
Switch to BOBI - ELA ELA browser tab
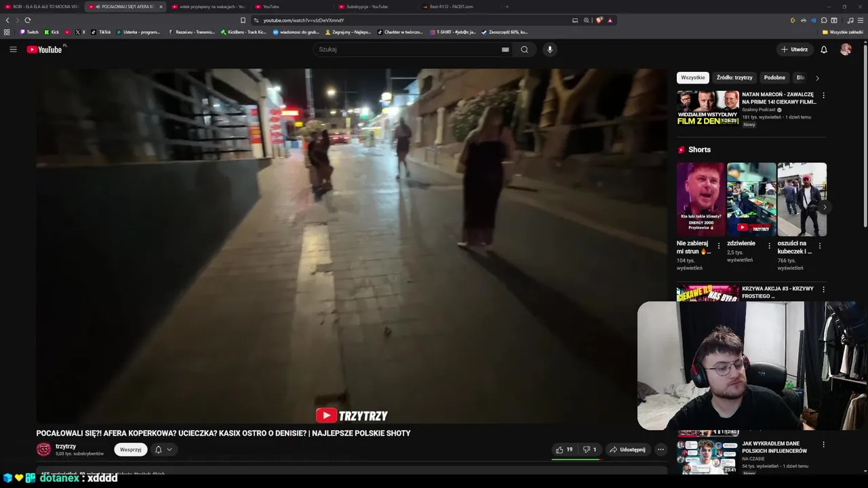(42, 7)
